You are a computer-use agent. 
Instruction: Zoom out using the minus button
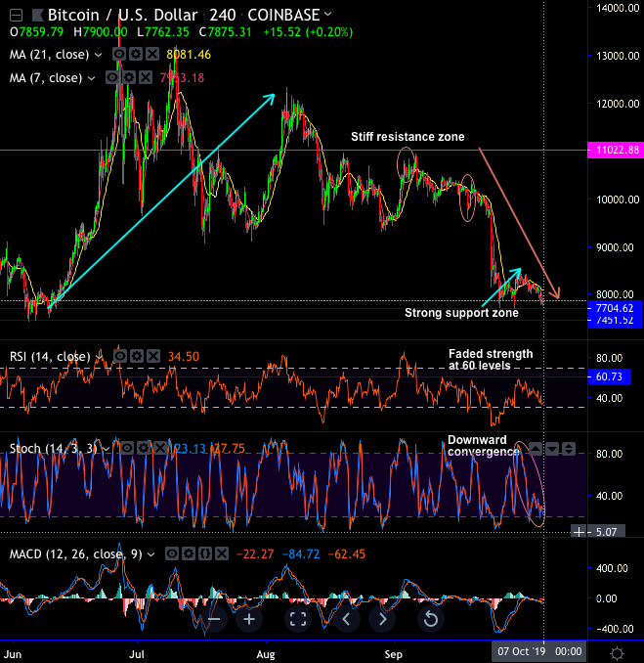coord(215,619)
